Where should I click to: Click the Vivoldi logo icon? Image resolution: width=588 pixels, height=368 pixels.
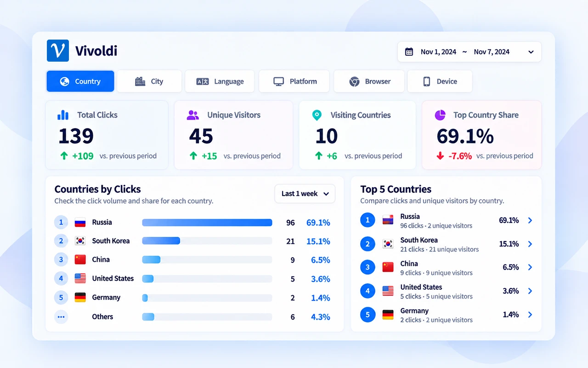[58, 51]
